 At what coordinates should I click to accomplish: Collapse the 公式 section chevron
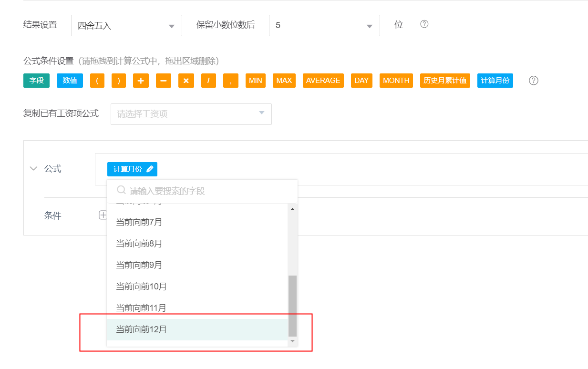(x=33, y=169)
